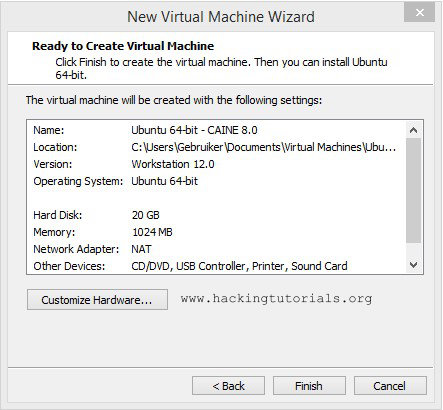The image size is (443, 410).
Task: Select the 'Workstation 12.0' version value
Action: click(x=173, y=164)
